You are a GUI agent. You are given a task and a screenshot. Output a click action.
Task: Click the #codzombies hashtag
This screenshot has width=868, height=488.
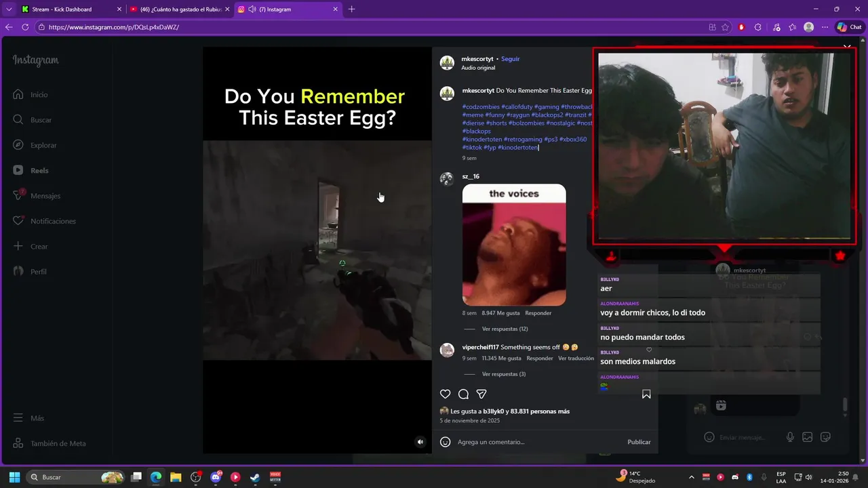481,107
